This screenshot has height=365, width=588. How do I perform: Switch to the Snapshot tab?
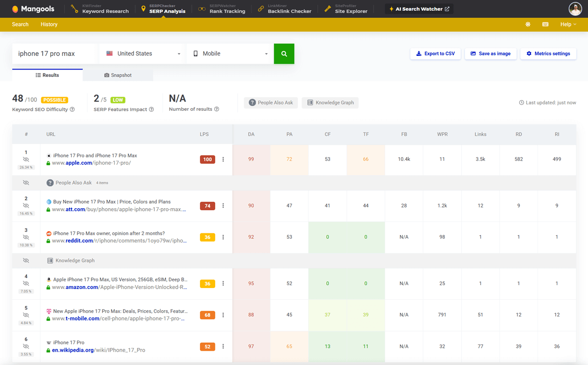click(118, 75)
